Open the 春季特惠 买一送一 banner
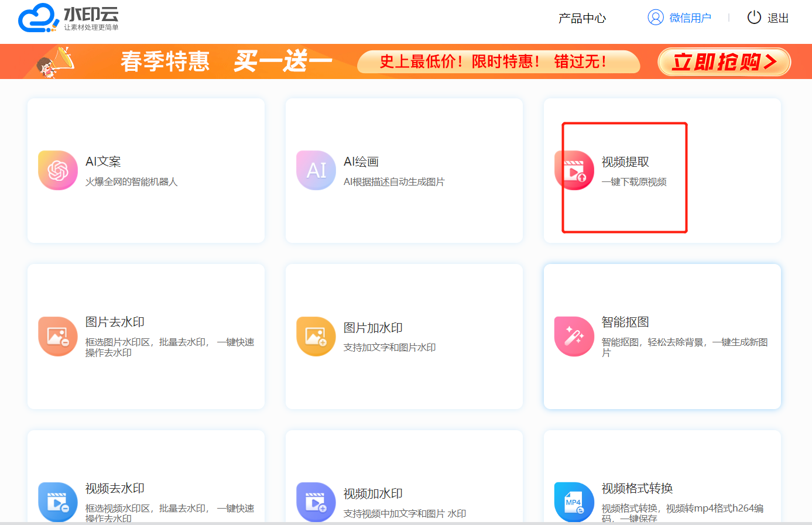This screenshot has width=812, height=525. pyautogui.click(x=406, y=61)
